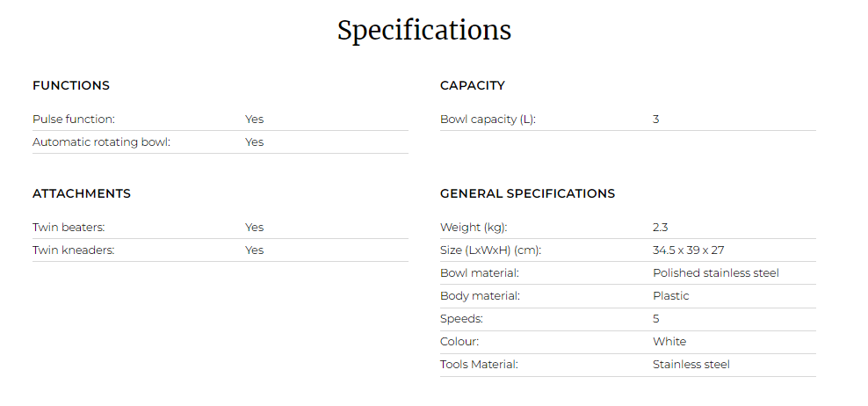The height and width of the screenshot is (406, 868).
Task: Click the Speeds label
Action: (461, 318)
